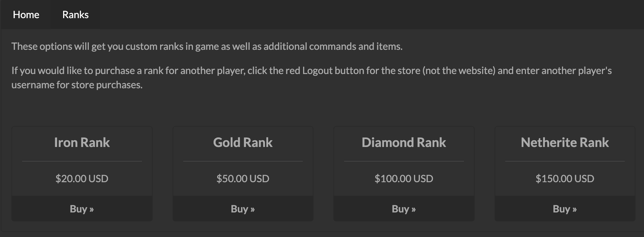Image resolution: width=644 pixels, height=237 pixels.
Task: Select the $100.00 USD price label
Action: 404,178
